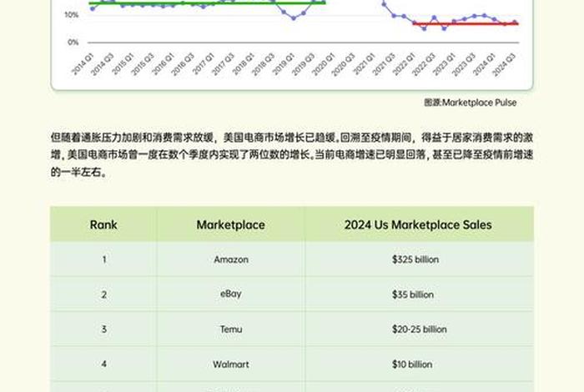
Task: Click the 2017 Q1 axis label
Action: (x=203, y=64)
